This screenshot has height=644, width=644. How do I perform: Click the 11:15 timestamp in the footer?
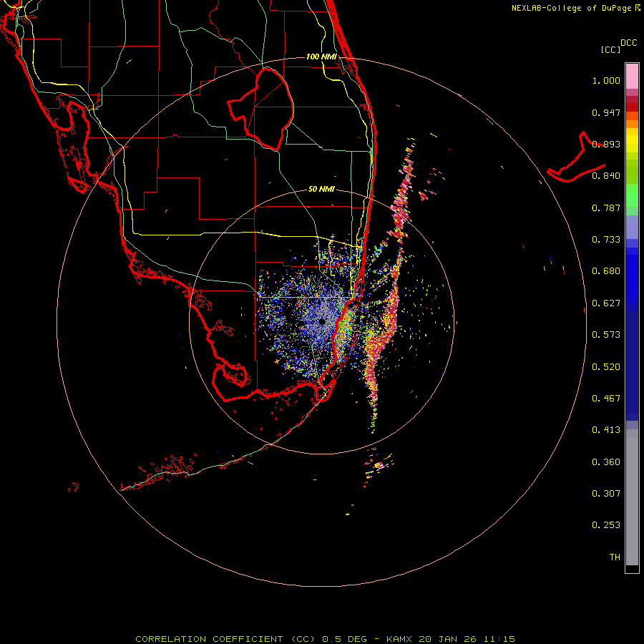coord(499,639)
